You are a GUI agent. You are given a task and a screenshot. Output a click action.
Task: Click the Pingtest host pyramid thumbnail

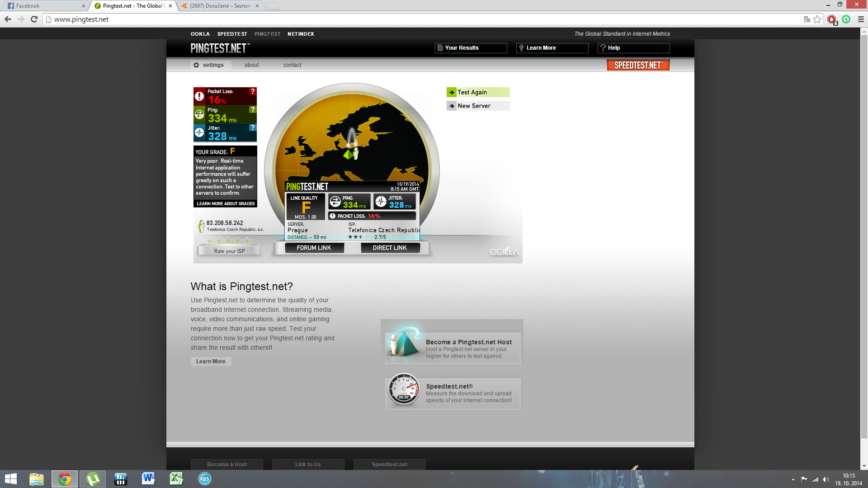pyautogui.click(x=404, y=343)
